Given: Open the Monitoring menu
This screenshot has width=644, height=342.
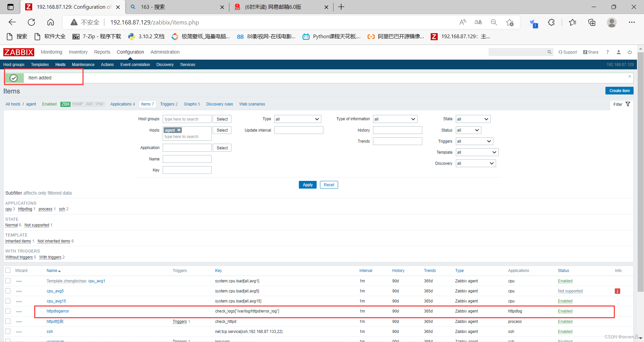Looking at the screenshot, I should tap(52, 52).
